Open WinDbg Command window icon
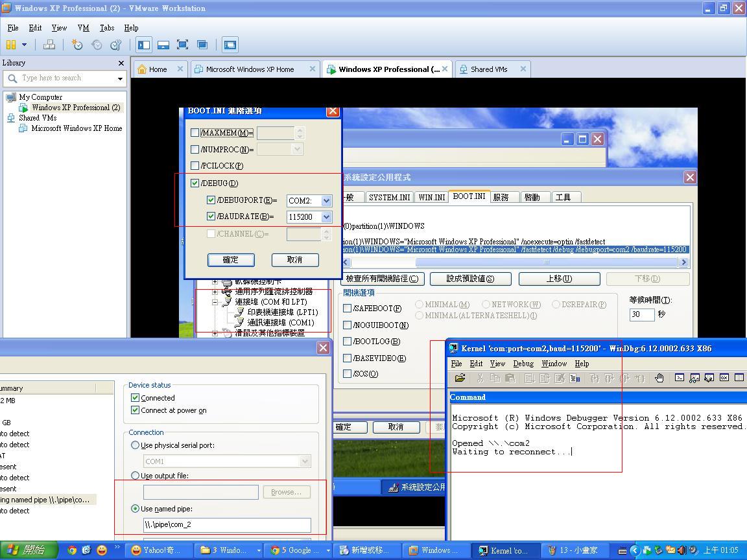Screen dimensions: 747x560 680,378
